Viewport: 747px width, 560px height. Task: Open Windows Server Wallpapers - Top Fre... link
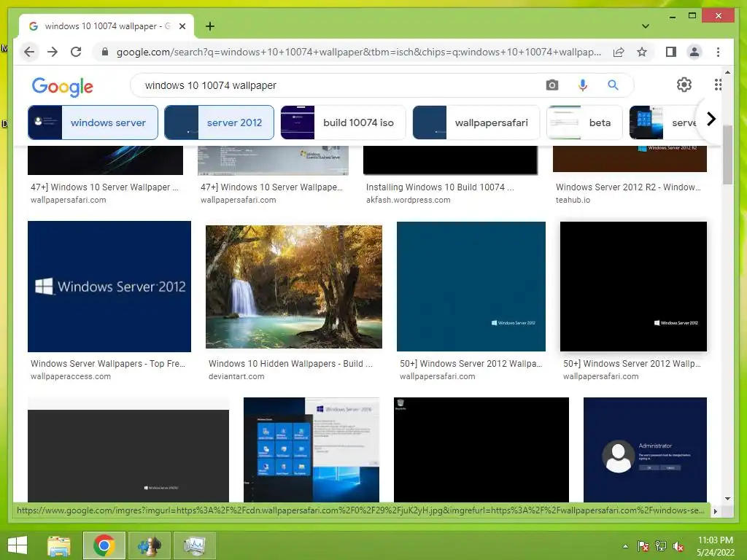click(x=108, y=363)
